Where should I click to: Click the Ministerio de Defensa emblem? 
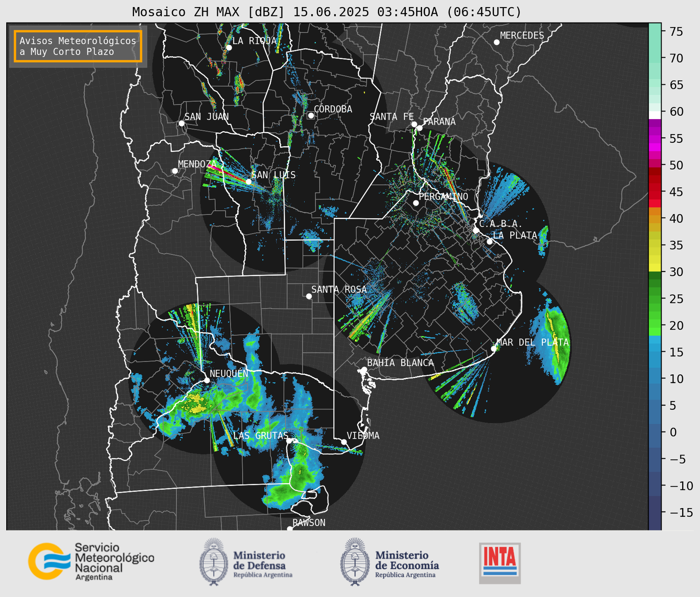click(x=214, y=562)
